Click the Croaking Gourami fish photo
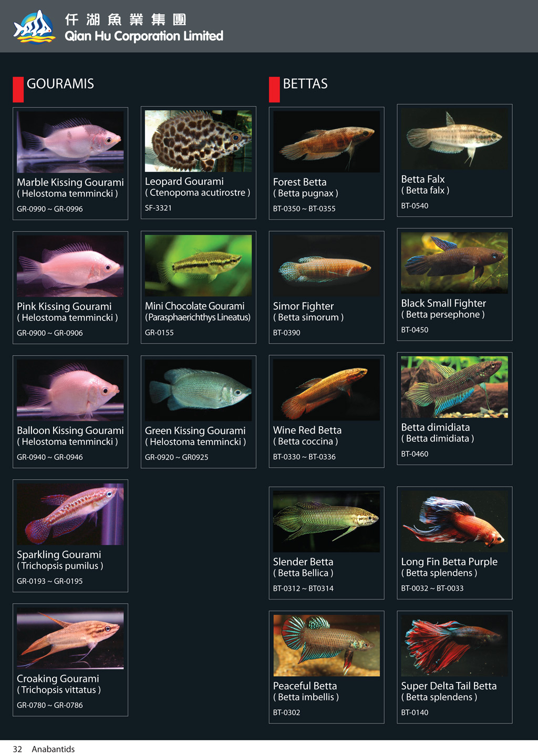The image size is (538, 756). (x=70, y=638)
